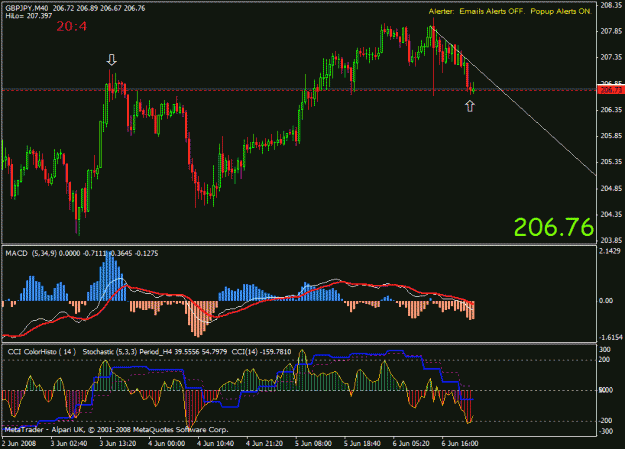Click the 6 Jun 16:00 time label
Viewport: 625px width, 449px height.
(x=460, y=443)
